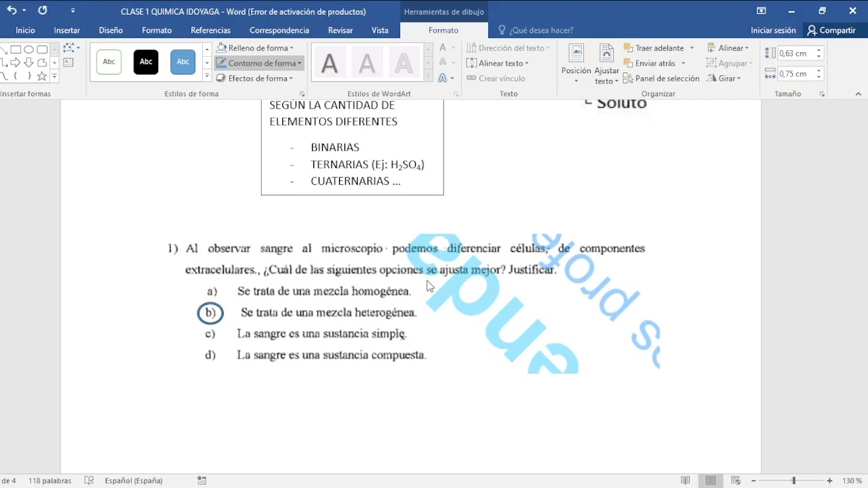This screenshot has width=868, height=488.
Task: Click Dirección del texto option
Action: tap(508, 48)
